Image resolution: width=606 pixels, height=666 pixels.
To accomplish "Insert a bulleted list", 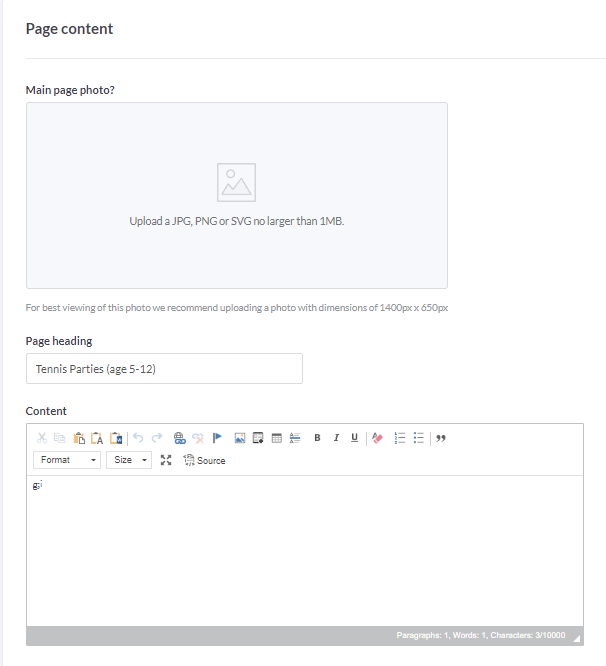I will 419,438.
